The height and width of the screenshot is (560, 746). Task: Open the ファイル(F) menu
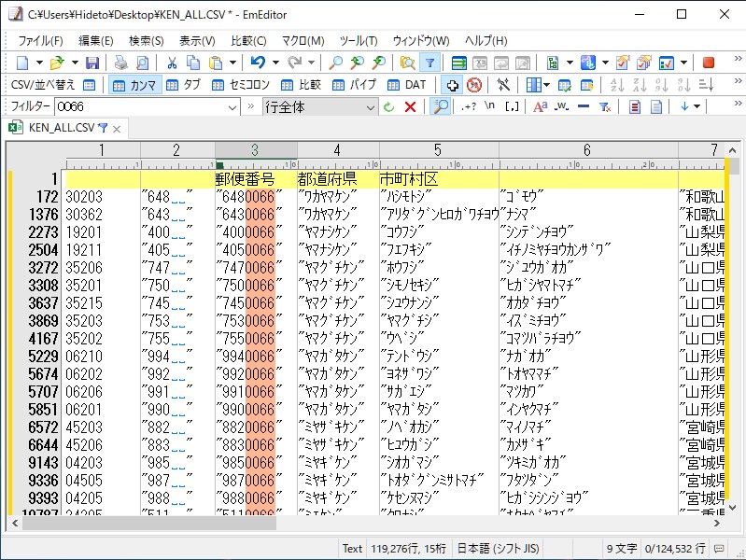pyautogui.click(x=40, y=41)
